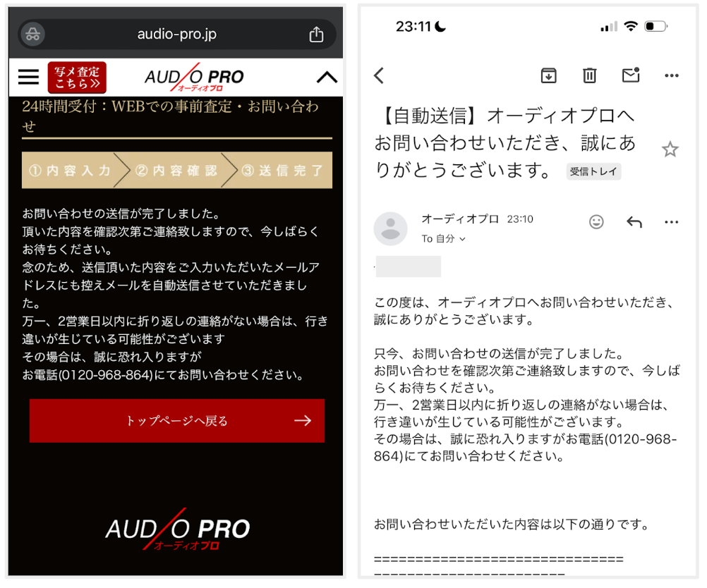Screen dimensions: 707x588
Task: Star the auto-reply email
Action: coord(670,149)
